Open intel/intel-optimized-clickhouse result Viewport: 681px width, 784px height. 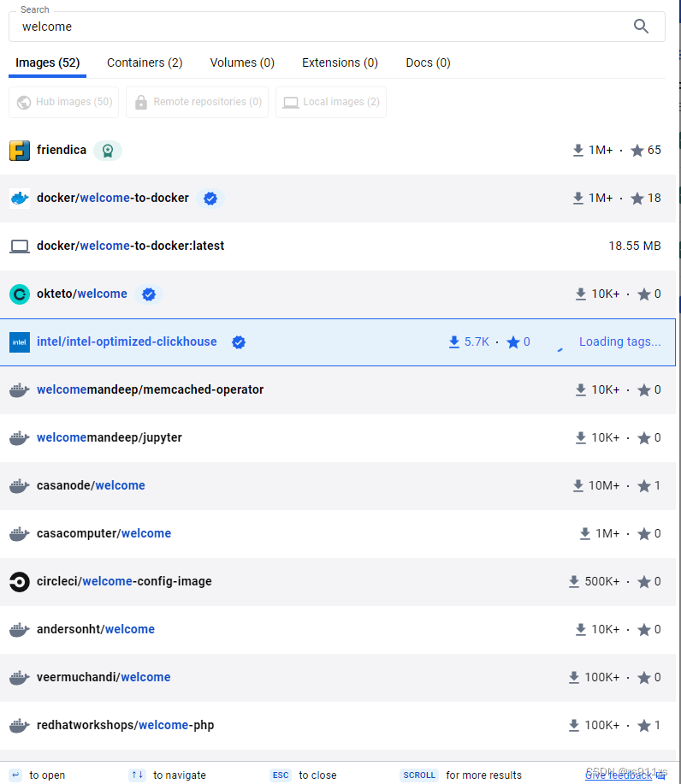pos(338,342)
